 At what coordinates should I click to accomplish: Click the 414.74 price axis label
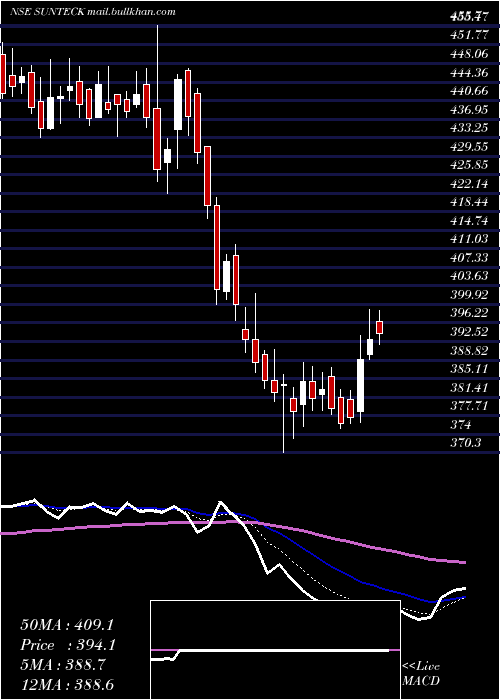pyautogui.click(x=469, y=221)
